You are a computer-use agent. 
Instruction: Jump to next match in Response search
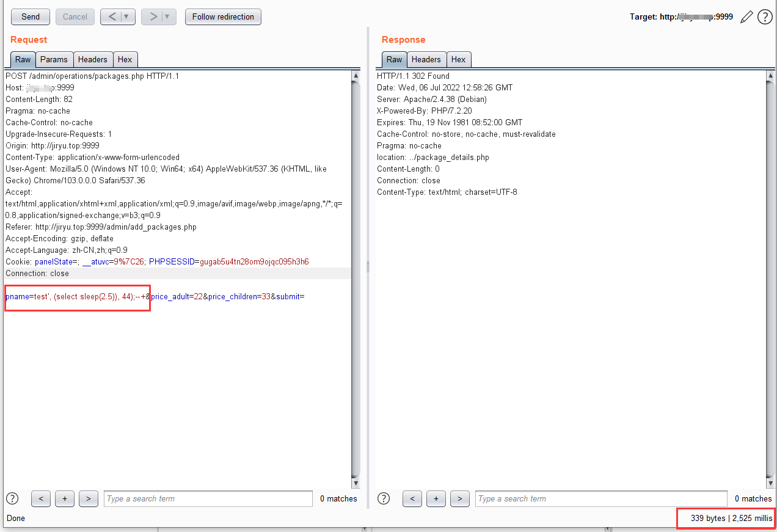(x=460, y=498)
